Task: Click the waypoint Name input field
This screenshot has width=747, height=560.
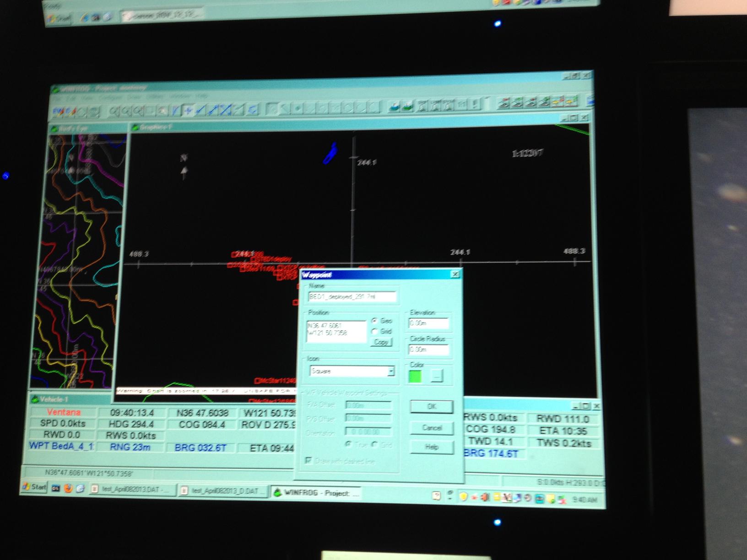Action: (352, 296)
